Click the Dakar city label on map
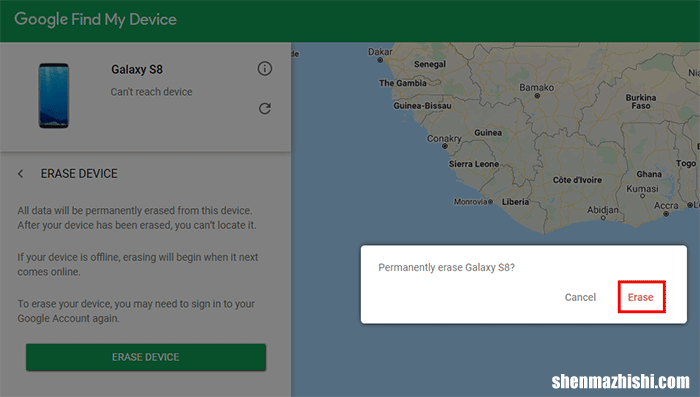Viewport: 700px width, 397px height. 380,52
